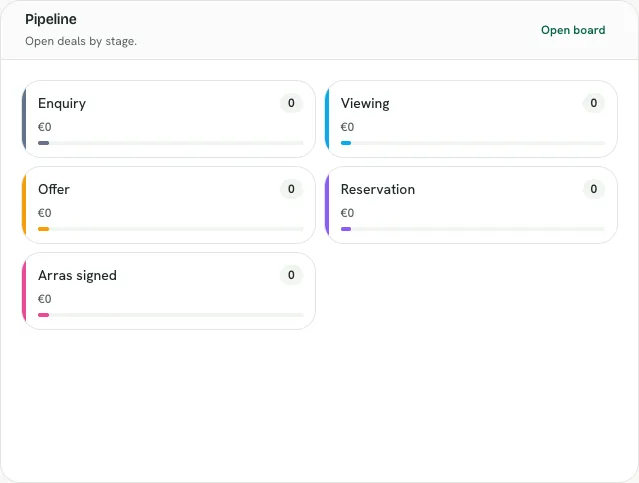Click the Viewing deal count badge
Viewport: 639px width, 483px height.
(x=594, y=103)
